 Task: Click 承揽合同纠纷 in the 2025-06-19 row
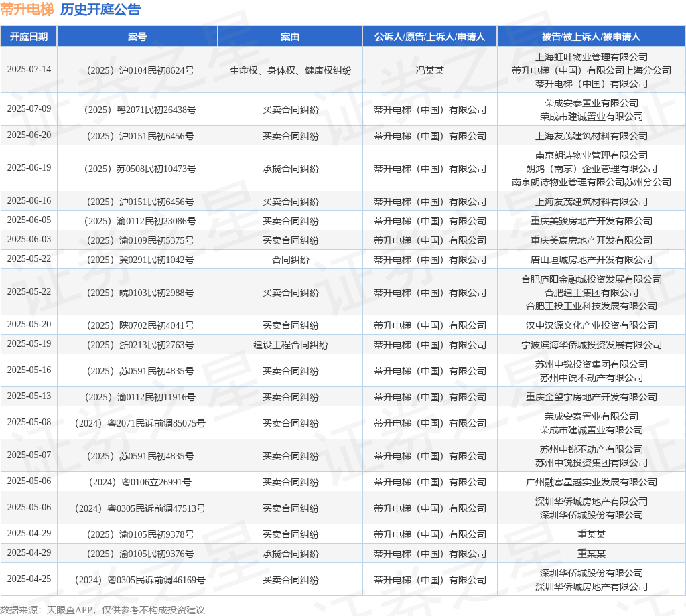pos(291,169)
